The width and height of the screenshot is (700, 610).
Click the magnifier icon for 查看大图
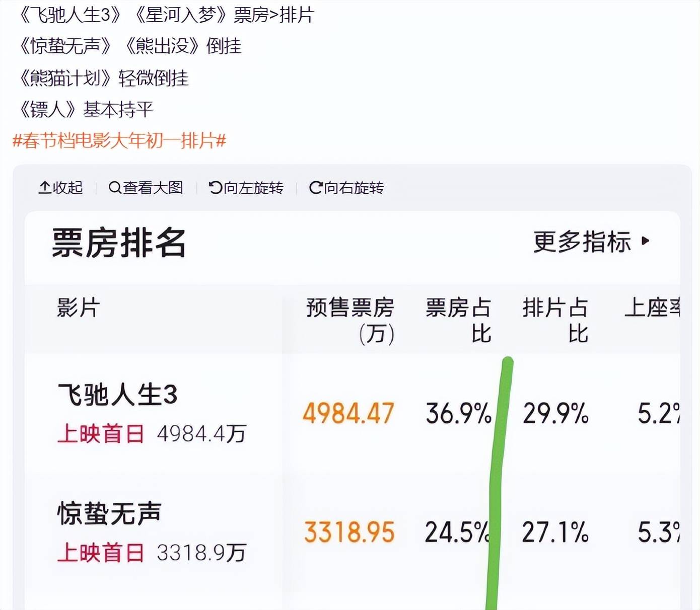114,188
